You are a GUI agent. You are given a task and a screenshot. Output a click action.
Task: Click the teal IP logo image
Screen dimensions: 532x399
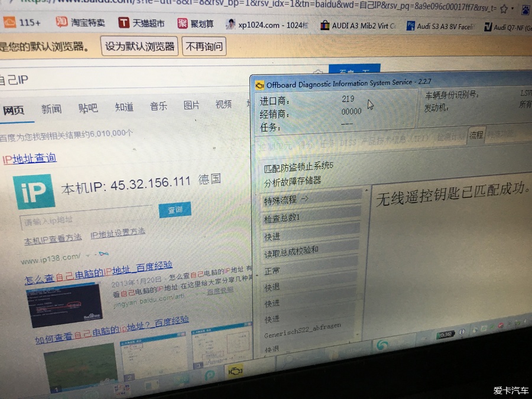[x=34, y=192]
